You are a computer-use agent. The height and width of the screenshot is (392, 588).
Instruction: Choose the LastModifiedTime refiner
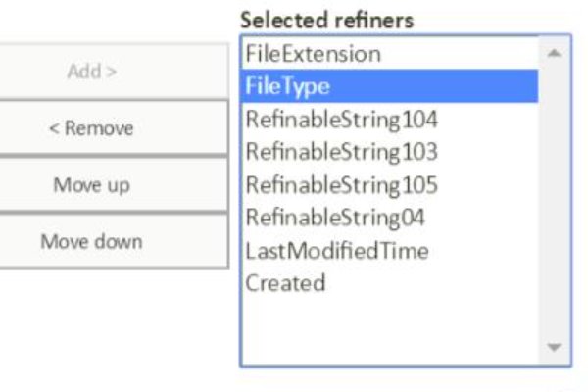pyautogui.click(x=337, y=251)
